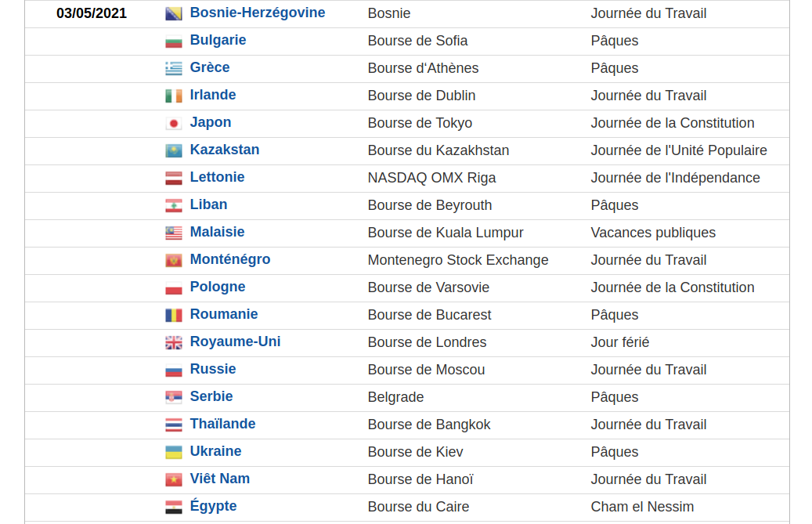The image size is (812, 524).
Task: Click the Japan flag icon
Action: click(173, 124)
